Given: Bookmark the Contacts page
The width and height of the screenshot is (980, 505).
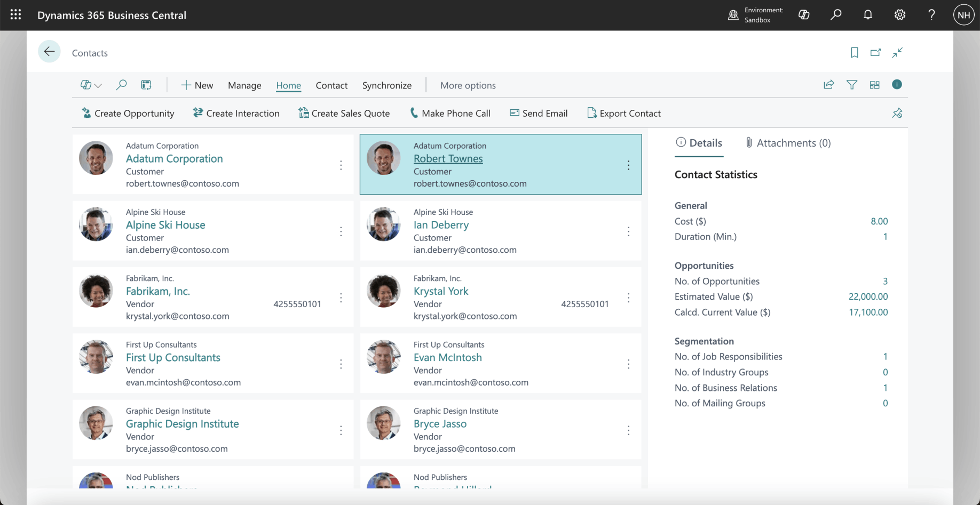Looking at the screenshot, I should tap(855, 52).
